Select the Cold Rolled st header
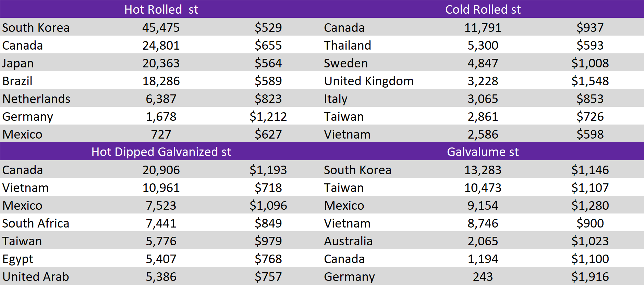The height and width of the screenshot is (285, 644). [483, 9]
